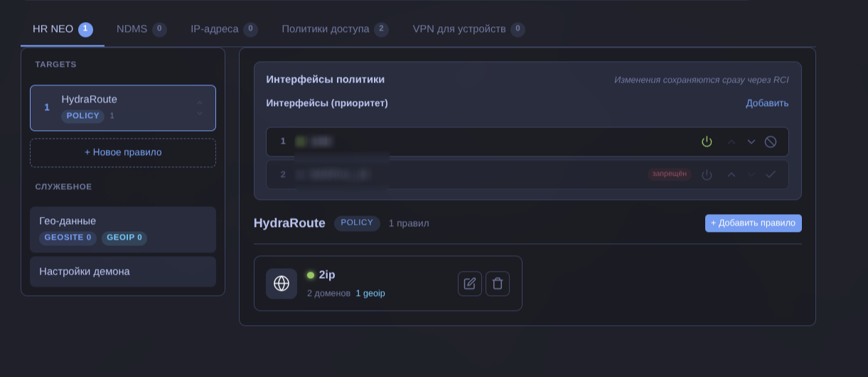Click the 1 geoip link on 2ip
This screenshot has width=868, height=377.
pyautogui.click(x=370, y=293)
